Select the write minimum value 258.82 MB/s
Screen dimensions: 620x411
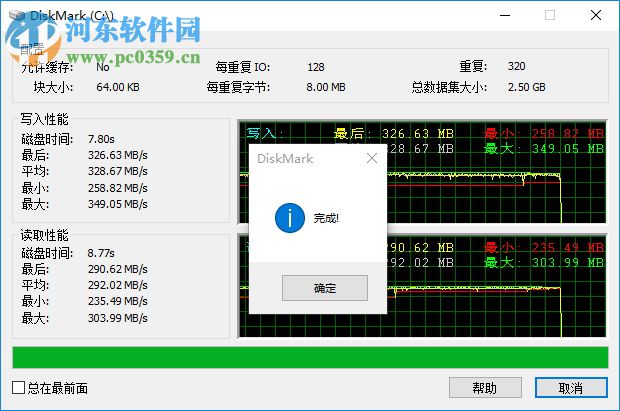118,188
